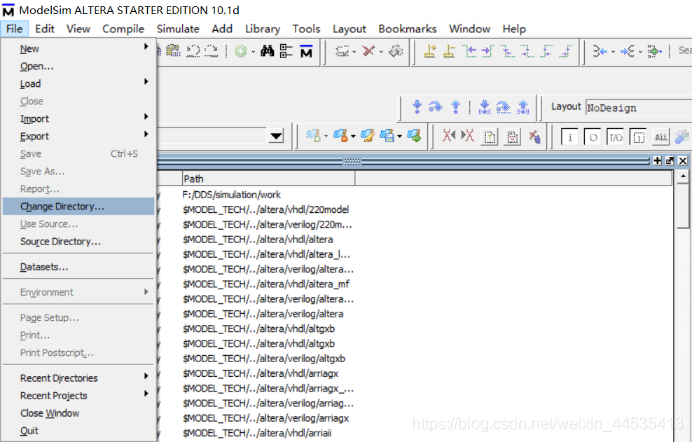The image size is (693, 442).
Task: Click the Path column header
Action: point(268,179)
